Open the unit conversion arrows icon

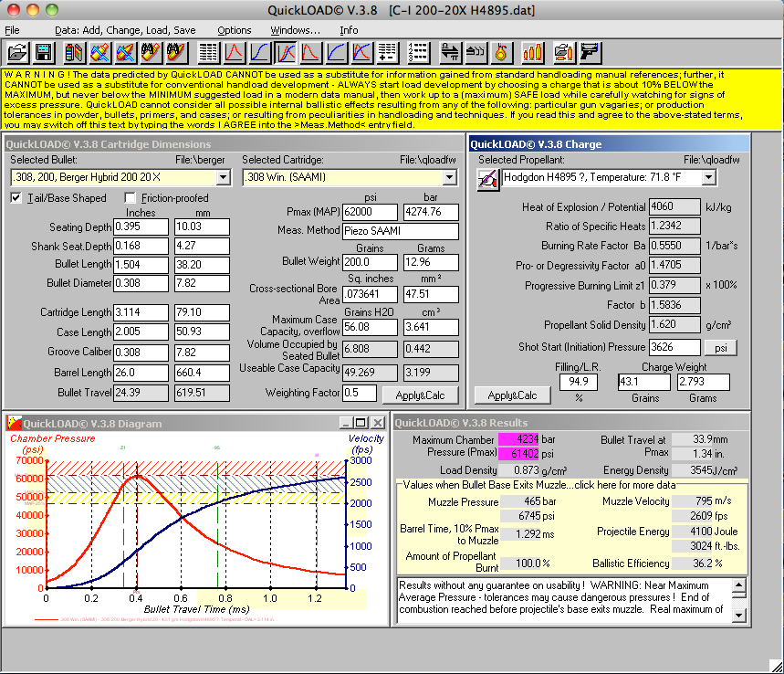tap(451, 52)
